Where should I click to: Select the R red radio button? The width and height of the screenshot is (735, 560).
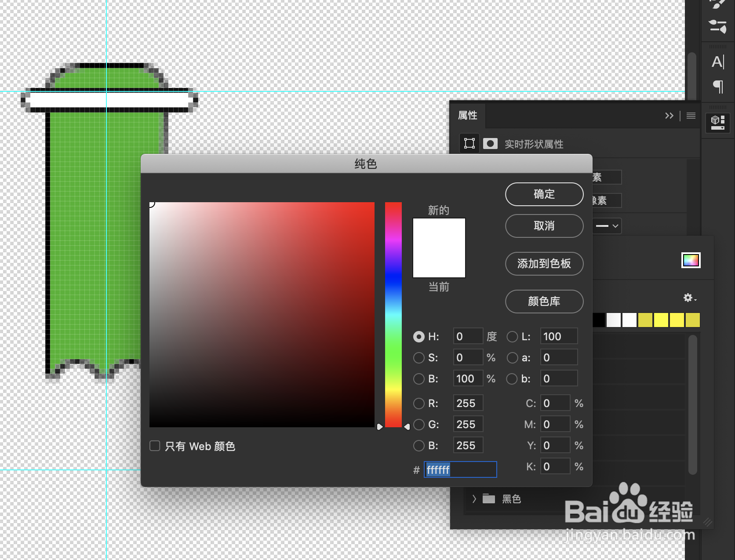click(419, 404)
